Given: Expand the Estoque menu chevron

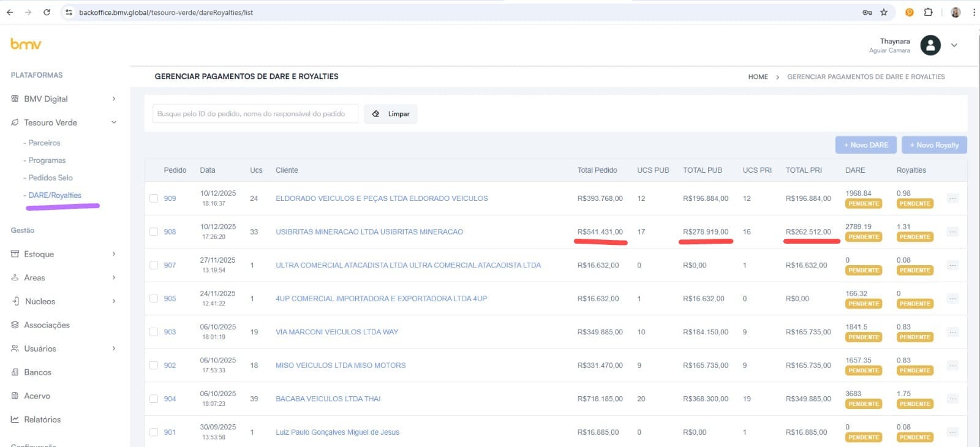Looking at the screenshot, I should (x=114, y=254).
